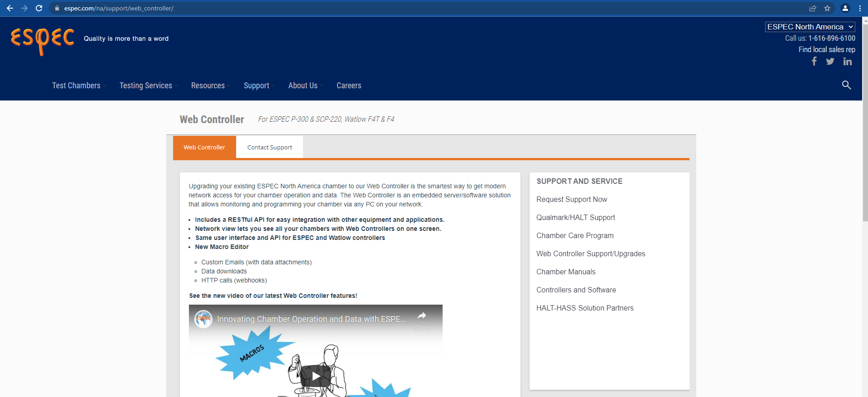Open the video title link
Viewport: 868px width, 397px height.
311,319
